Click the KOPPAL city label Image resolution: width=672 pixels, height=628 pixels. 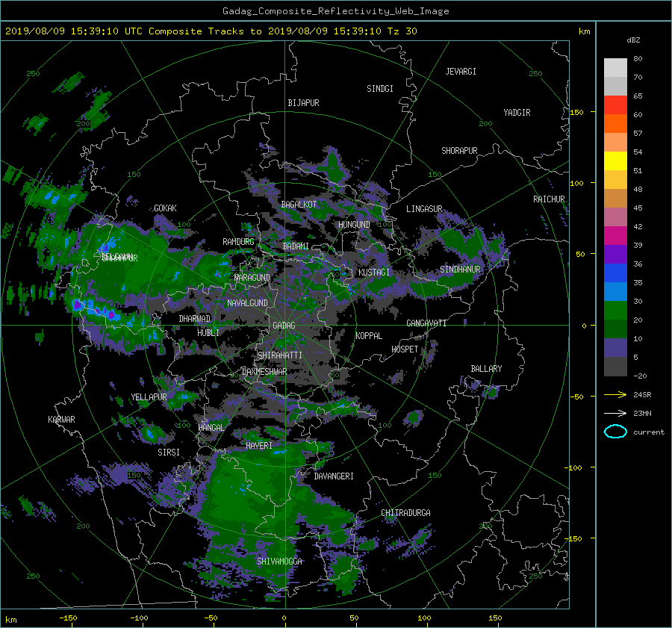tap(369, 336)
